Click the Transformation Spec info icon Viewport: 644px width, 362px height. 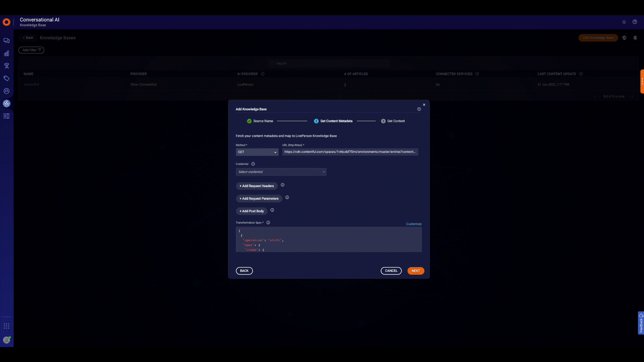pos(268,223)
